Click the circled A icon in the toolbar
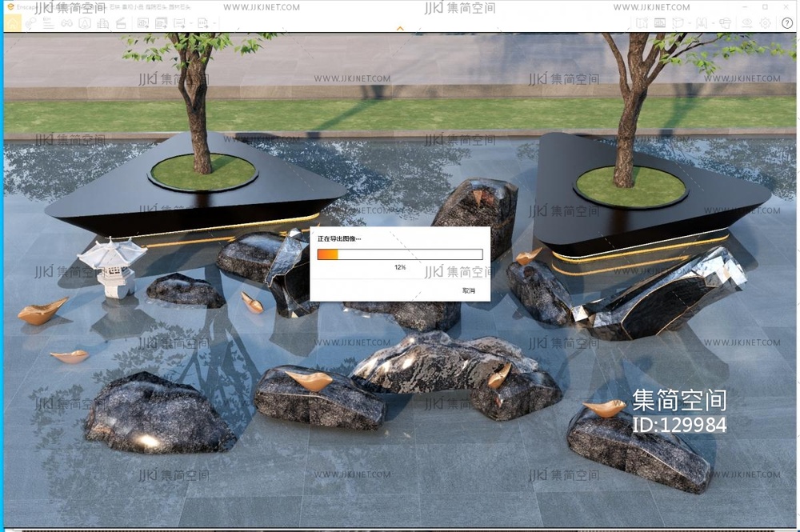800x532 pixels. 85,23
